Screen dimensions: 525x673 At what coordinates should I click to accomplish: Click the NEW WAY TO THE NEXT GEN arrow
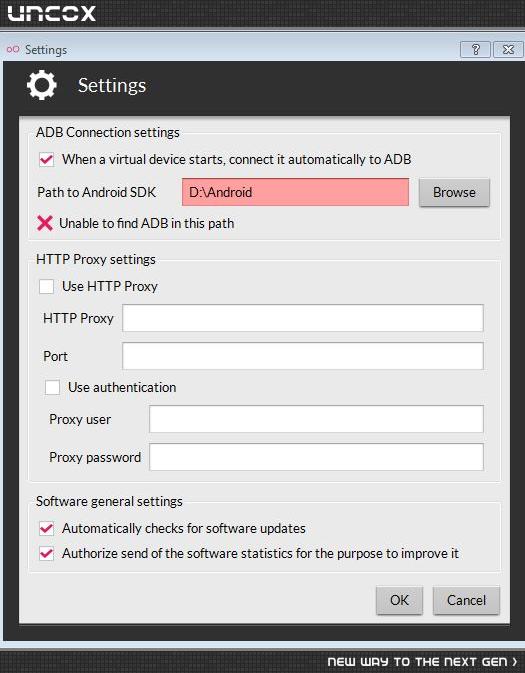point(515,661)
